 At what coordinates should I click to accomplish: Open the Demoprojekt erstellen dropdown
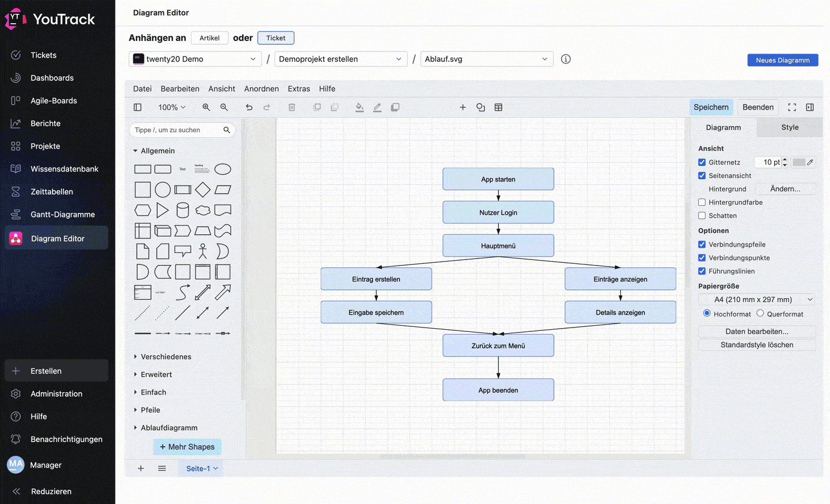point(341,59)
